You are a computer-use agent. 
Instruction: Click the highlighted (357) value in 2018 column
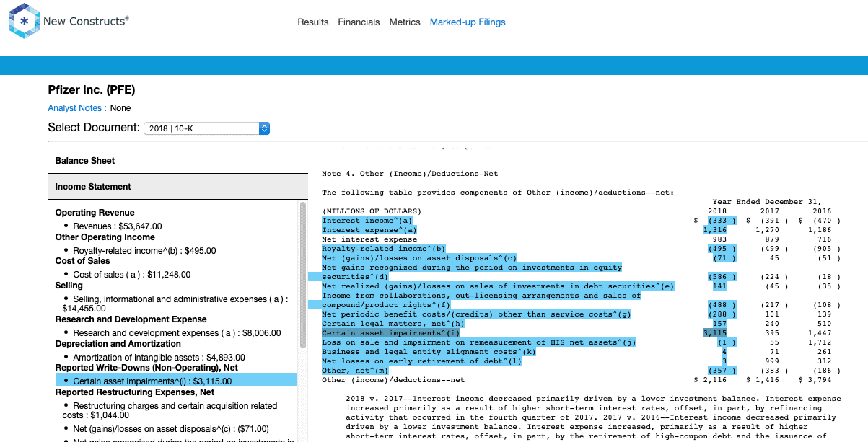(722, 371)
